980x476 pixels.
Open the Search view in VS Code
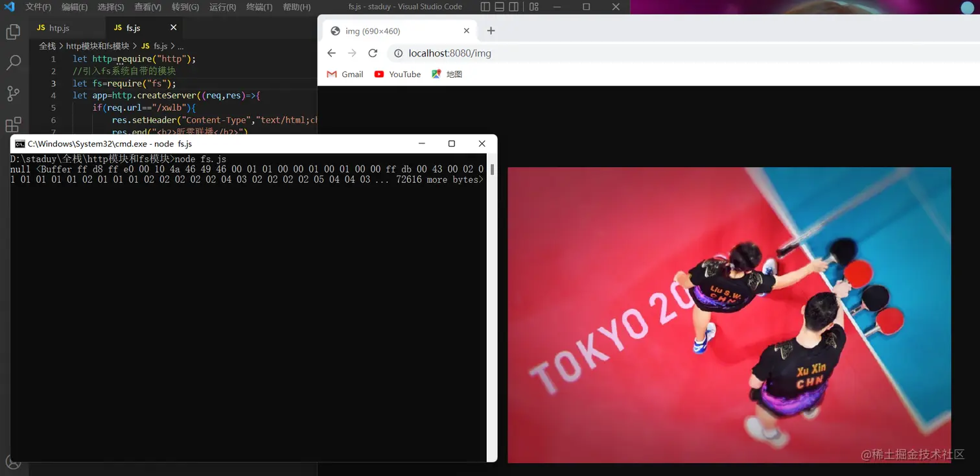13,63
